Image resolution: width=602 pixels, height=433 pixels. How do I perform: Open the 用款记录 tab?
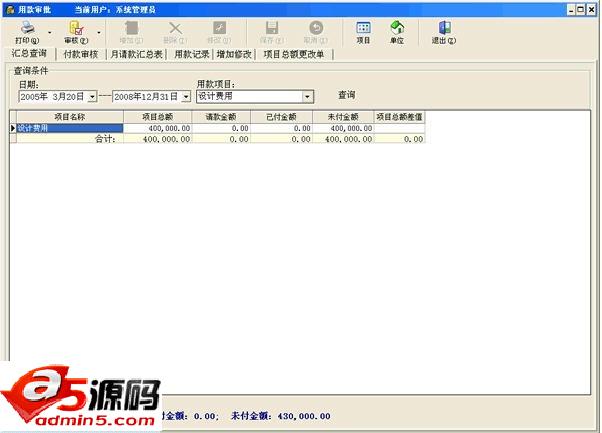coord(191,54)
